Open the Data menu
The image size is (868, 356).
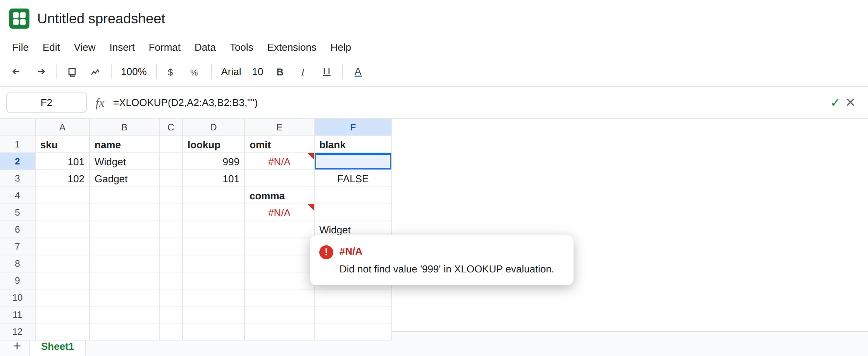coord(205,47)
